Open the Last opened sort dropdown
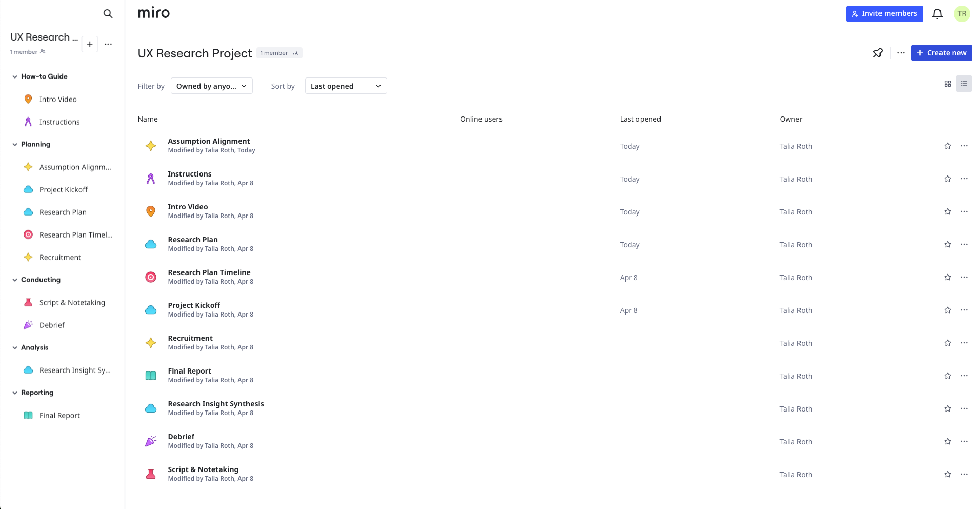This screenshot has height=509, width=980. [x=346, y=86]
